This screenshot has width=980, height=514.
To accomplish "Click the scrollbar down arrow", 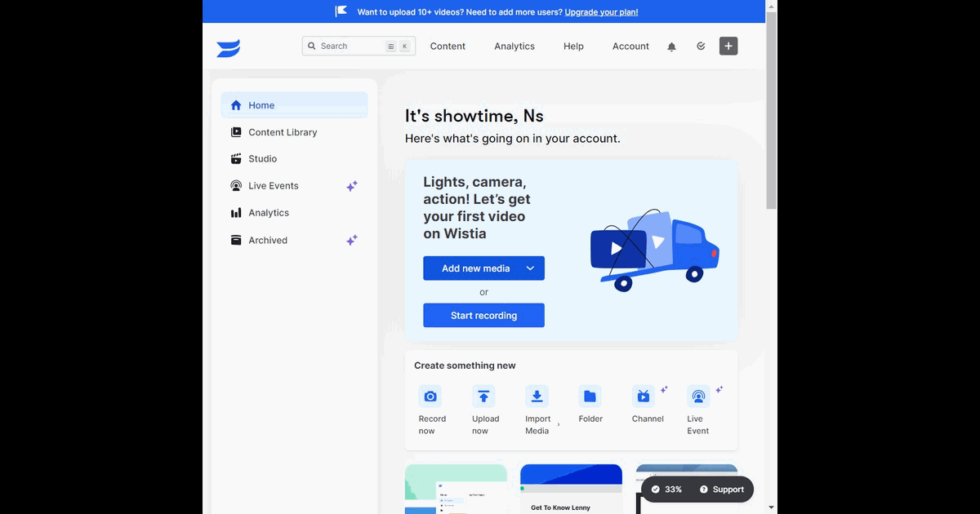I will click(x=772, y=507).
